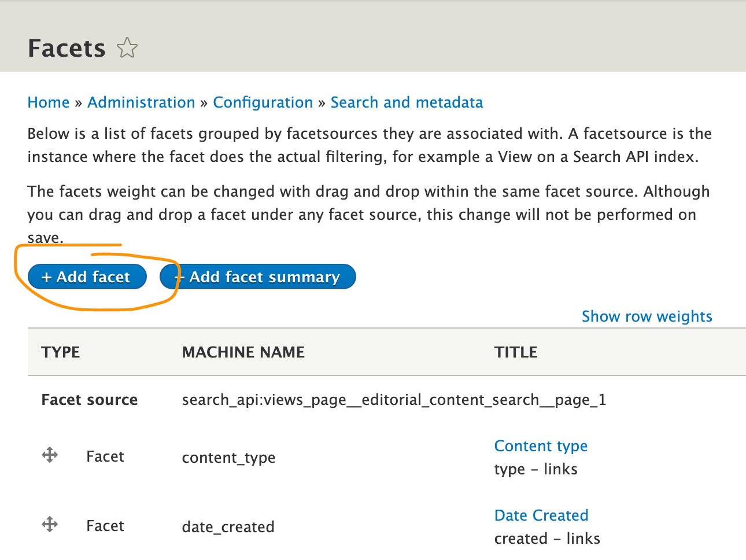The height and width of the screenshot is (560, 746).
Task: Click the content_type machine name cell
Action: pyautogui.click(x=228, y=458)
